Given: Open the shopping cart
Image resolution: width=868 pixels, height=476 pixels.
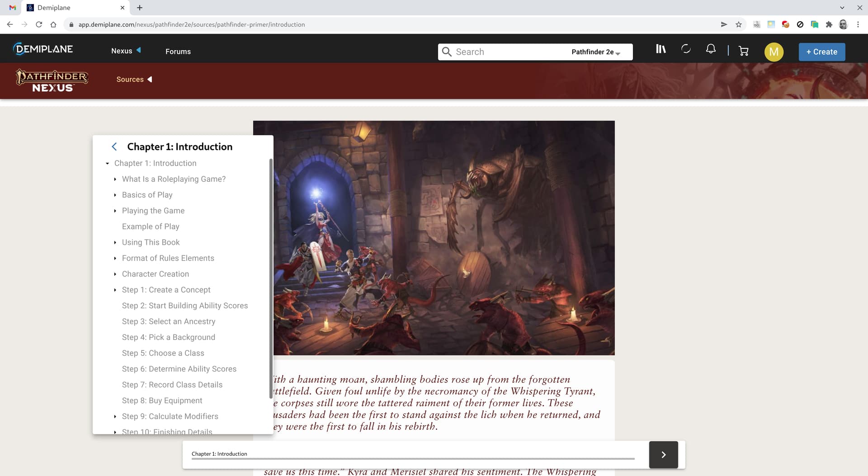Looking at the screenshot, I should click(743, 51).
